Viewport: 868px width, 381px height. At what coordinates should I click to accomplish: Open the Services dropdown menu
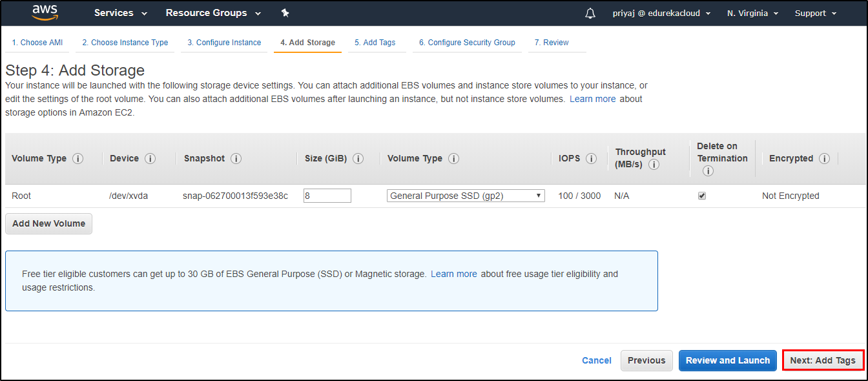tap(120, 13)
